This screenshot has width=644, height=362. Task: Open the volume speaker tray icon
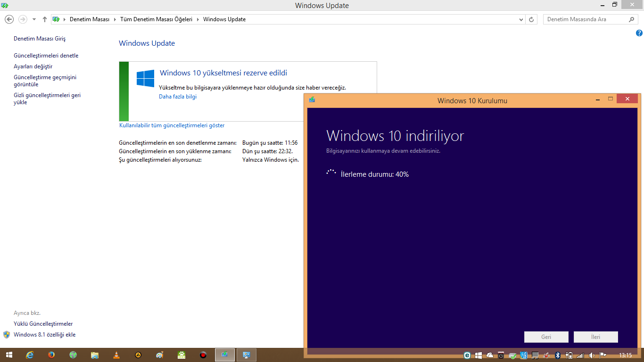pos(591,355)
